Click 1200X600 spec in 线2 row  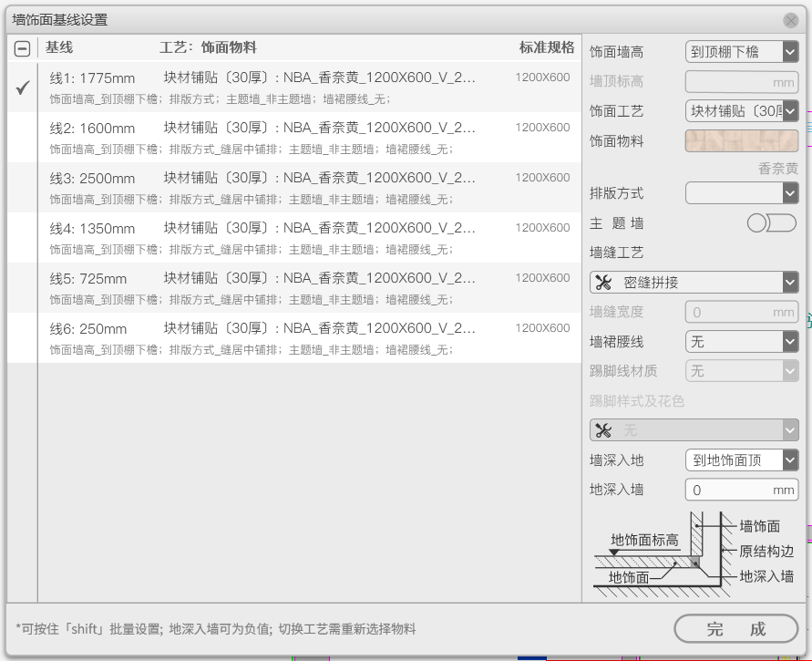(x=542, y=128)
